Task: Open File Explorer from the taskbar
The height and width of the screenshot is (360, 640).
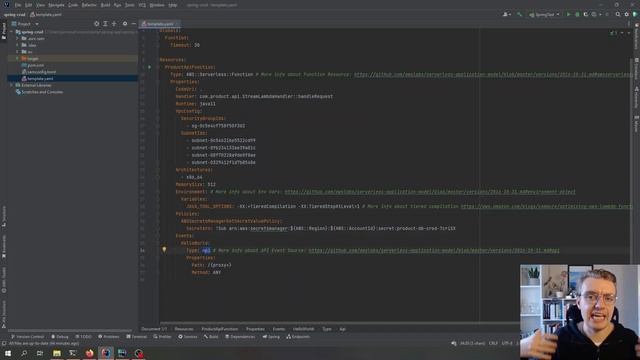Action: point(57,353)
